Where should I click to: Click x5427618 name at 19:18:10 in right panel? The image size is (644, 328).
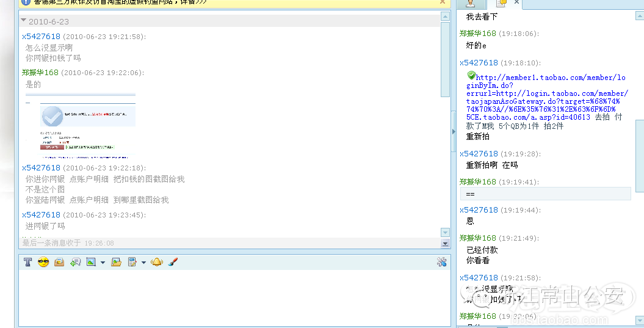point(479,63)
